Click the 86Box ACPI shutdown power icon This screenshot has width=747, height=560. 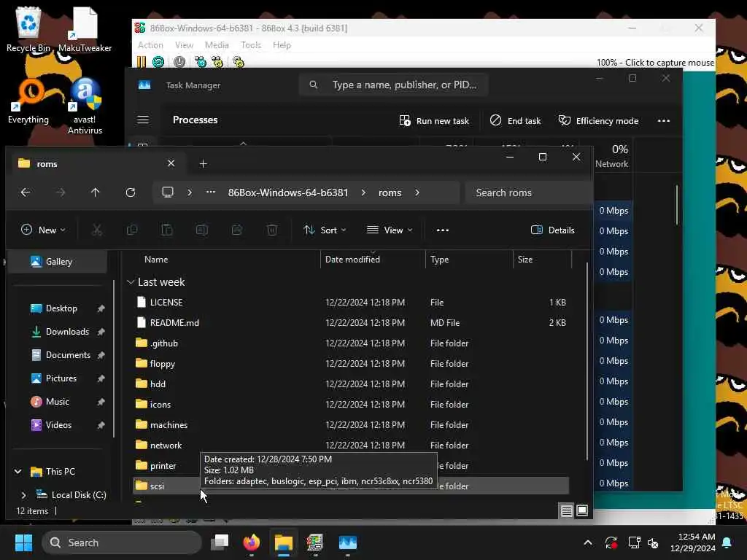pyautogui.click(x=179, y=62)
